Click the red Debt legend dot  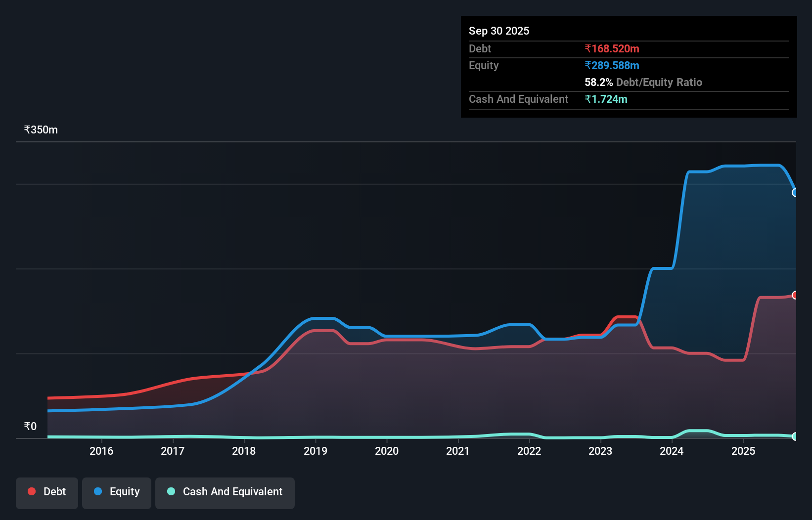[31, 491]
